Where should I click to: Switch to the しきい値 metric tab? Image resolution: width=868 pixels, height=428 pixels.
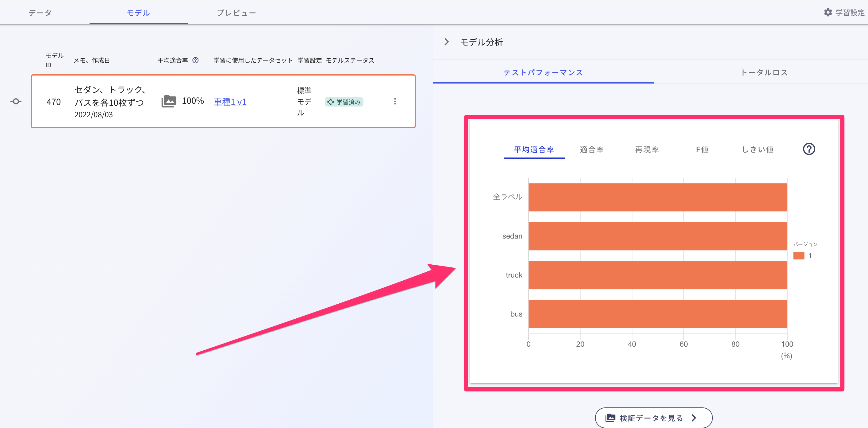(x=757, y=150)
